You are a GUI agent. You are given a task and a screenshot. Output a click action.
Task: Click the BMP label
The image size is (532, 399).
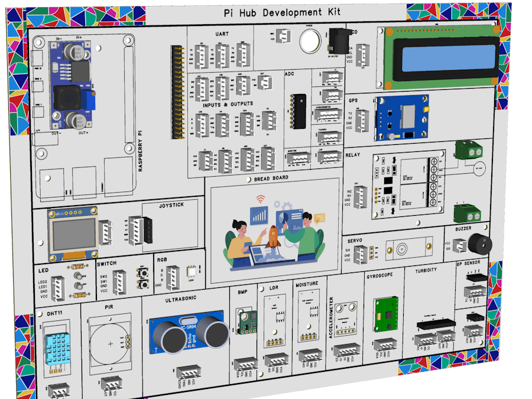click(242, 292)
